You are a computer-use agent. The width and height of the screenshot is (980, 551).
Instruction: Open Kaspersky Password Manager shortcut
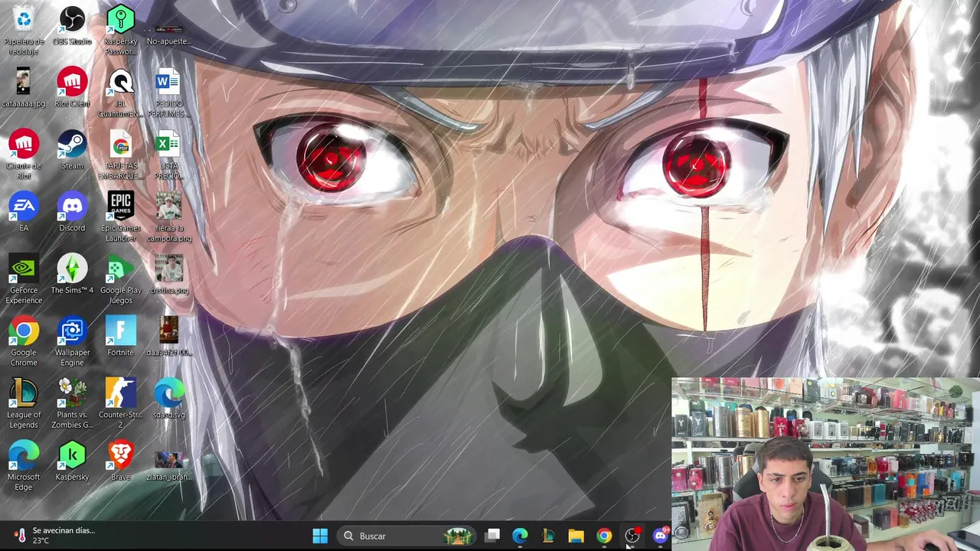(120, 31)
